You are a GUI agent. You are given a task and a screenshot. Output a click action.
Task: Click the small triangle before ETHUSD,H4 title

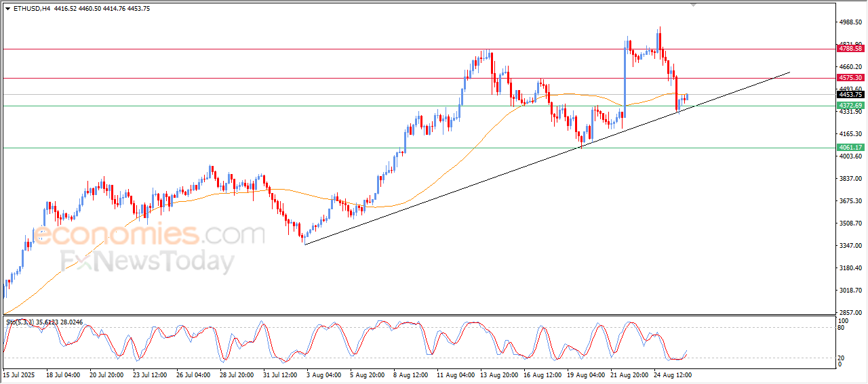(7, 8)
